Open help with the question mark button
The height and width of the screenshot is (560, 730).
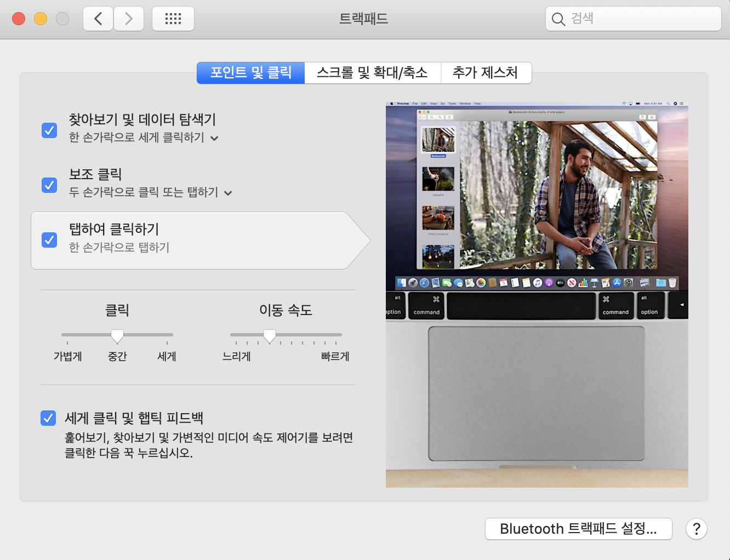697,529
